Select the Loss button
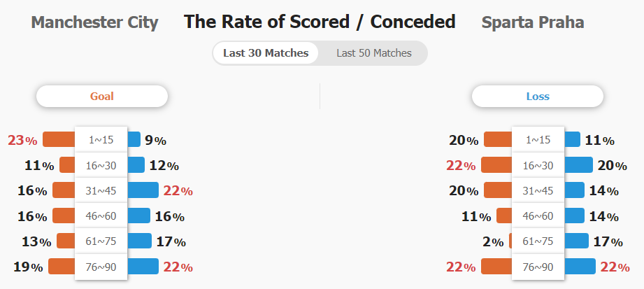The height and width of the screenshot is (289, 644). (538, 96)
